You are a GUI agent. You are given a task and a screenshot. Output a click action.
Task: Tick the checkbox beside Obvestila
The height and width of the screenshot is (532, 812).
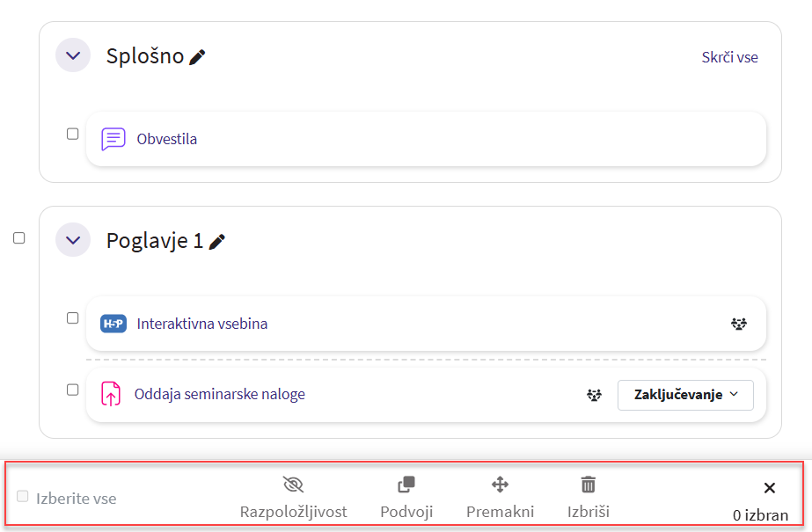73,134
